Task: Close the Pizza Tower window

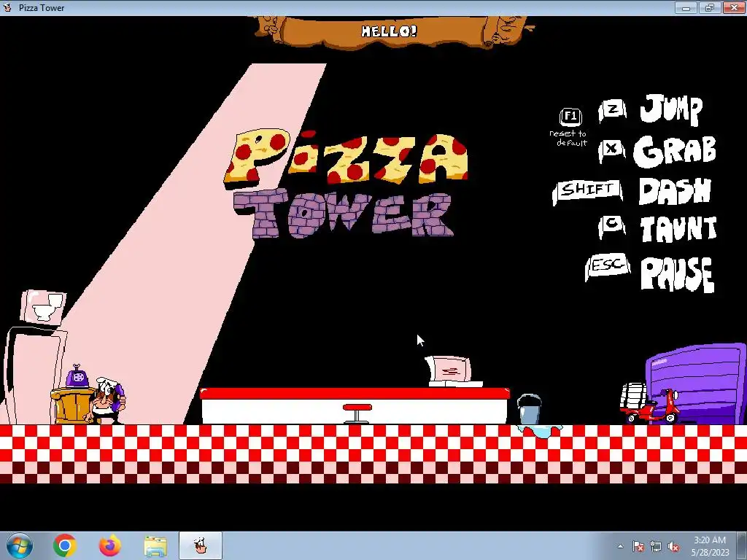Action: 734,7
